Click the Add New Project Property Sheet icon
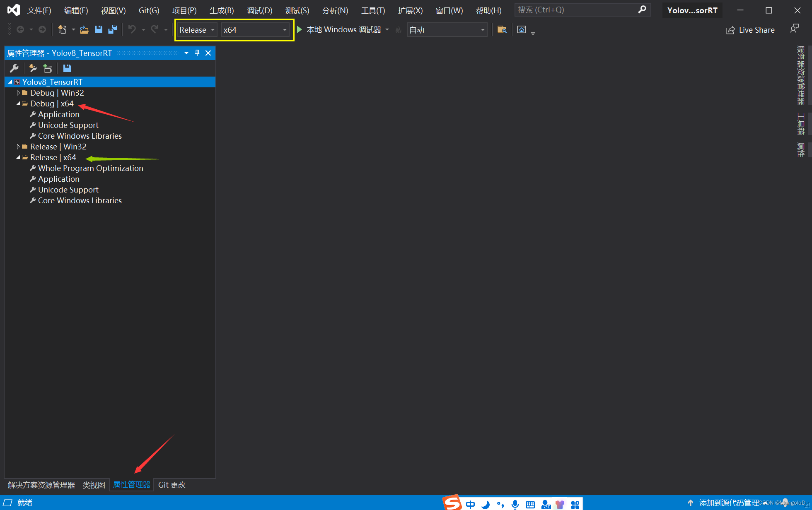This screenshot has width=812, height=510. coord(33,68)
